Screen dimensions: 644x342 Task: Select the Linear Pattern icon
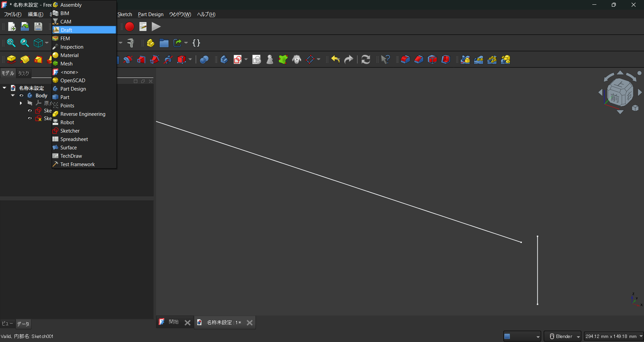479,60
